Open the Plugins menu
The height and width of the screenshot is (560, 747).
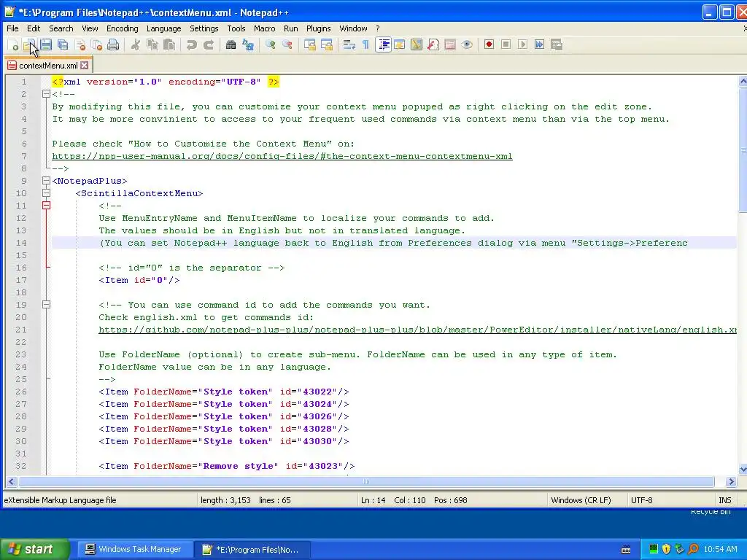click(x=318, y=28)
